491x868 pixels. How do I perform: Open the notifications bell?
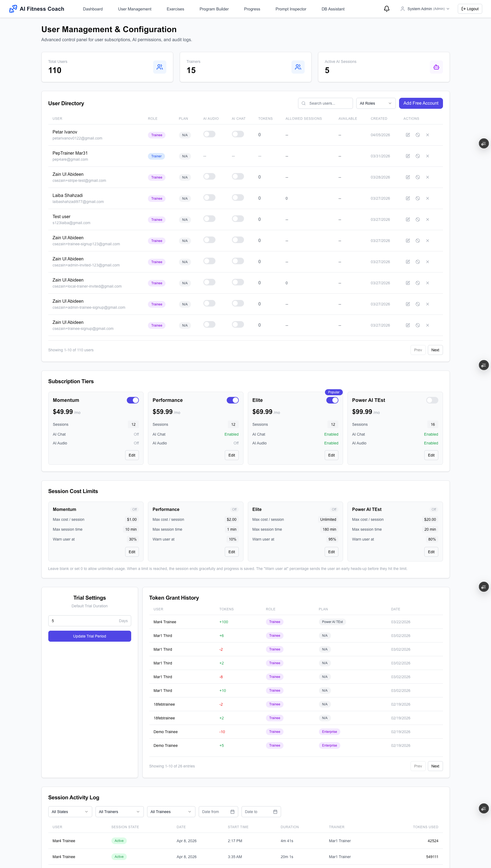pyautogui.click(x=386, y=9)
